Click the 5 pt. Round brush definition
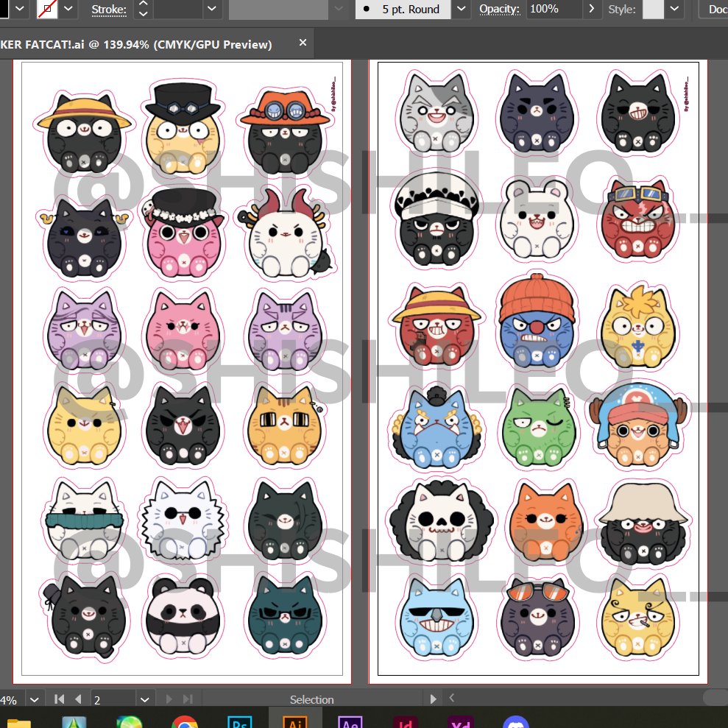 coord(403,9)
